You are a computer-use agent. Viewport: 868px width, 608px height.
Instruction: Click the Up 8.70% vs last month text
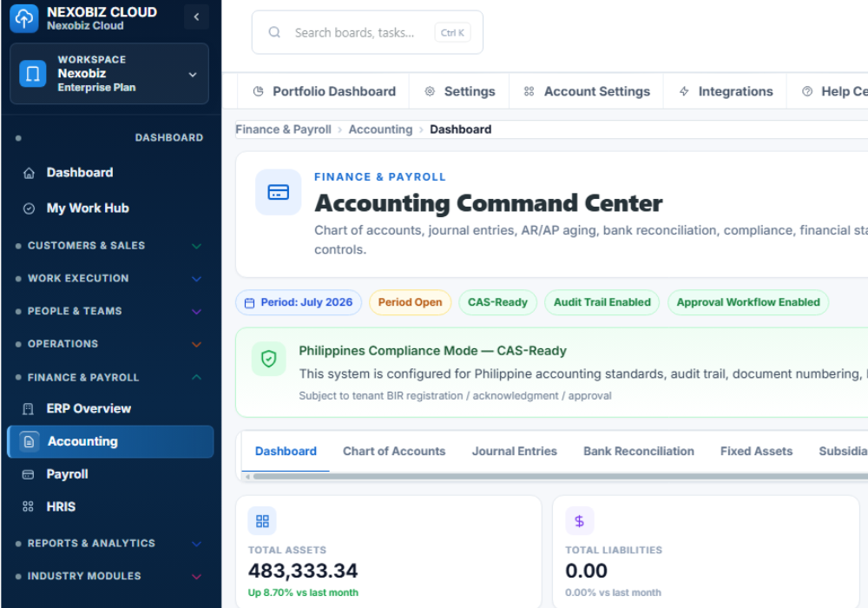click(x=303, y=592)
